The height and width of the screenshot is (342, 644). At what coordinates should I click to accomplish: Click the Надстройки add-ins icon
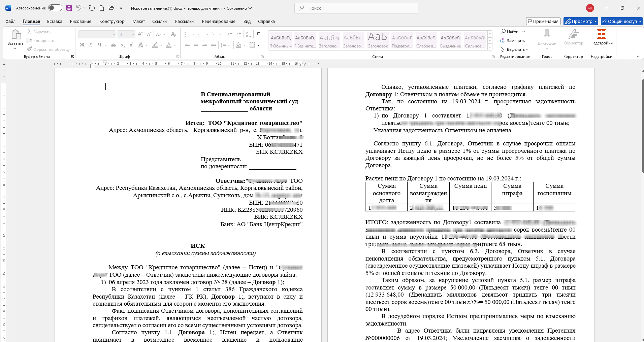pos(602,34)
